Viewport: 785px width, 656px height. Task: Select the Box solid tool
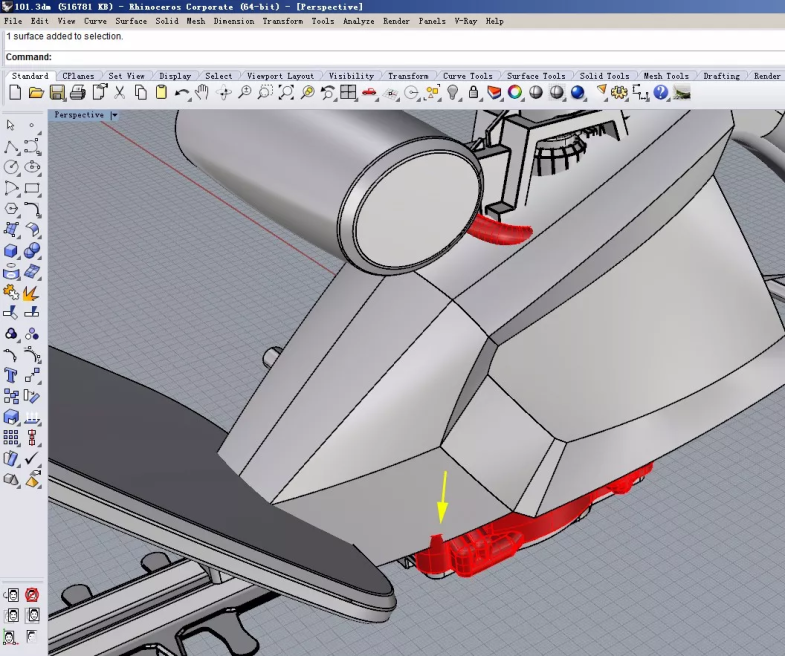(x=11, y=251)
